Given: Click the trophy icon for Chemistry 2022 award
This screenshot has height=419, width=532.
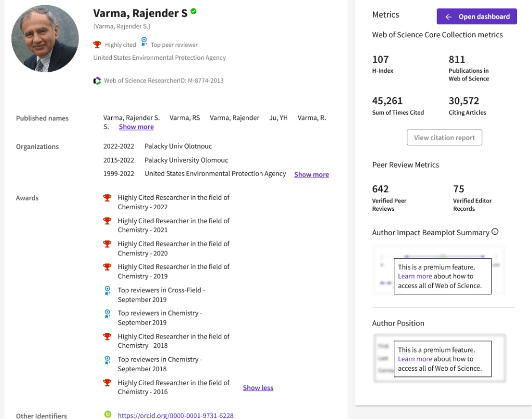Looking at the screenshot, I should tap(108, 198).
